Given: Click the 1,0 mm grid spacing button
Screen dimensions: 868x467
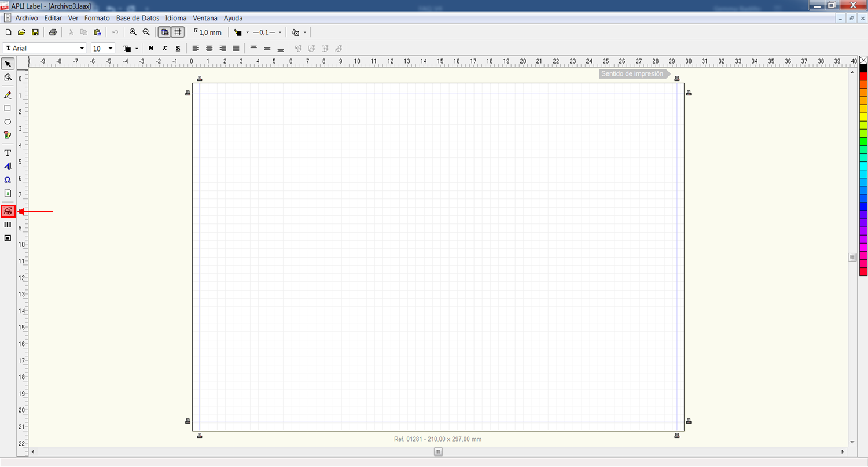Looking at the screenshot, I should [x=208, y=32].
